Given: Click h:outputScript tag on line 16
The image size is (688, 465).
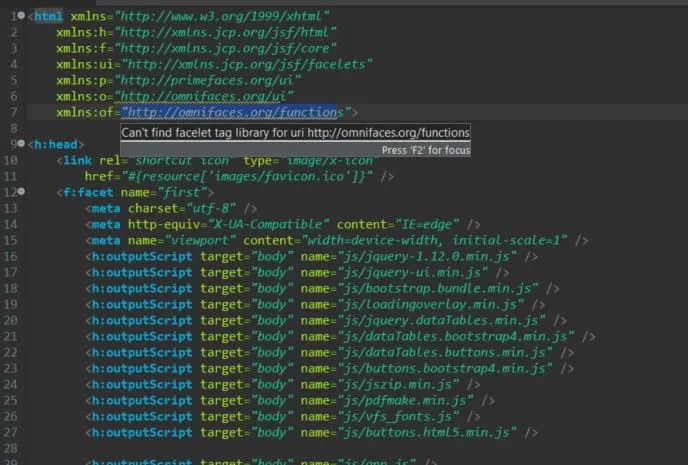Looking at the screenshot, I should coord(142,257).
